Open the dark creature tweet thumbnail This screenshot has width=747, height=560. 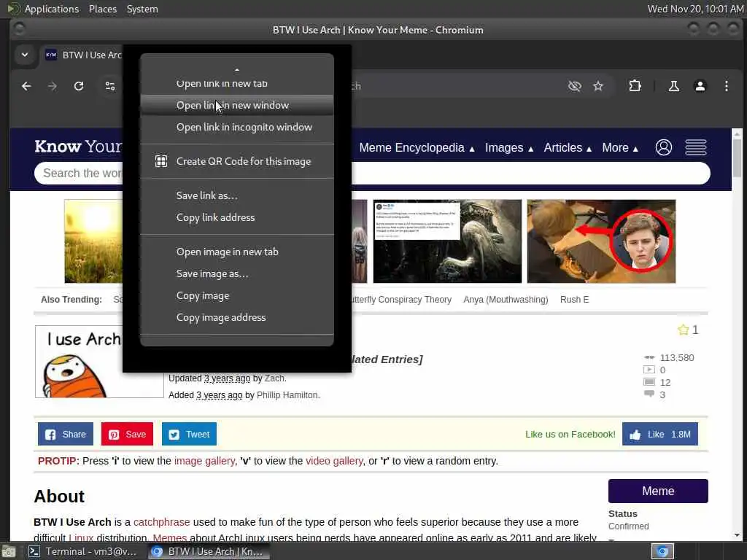(x=447, y=241)
